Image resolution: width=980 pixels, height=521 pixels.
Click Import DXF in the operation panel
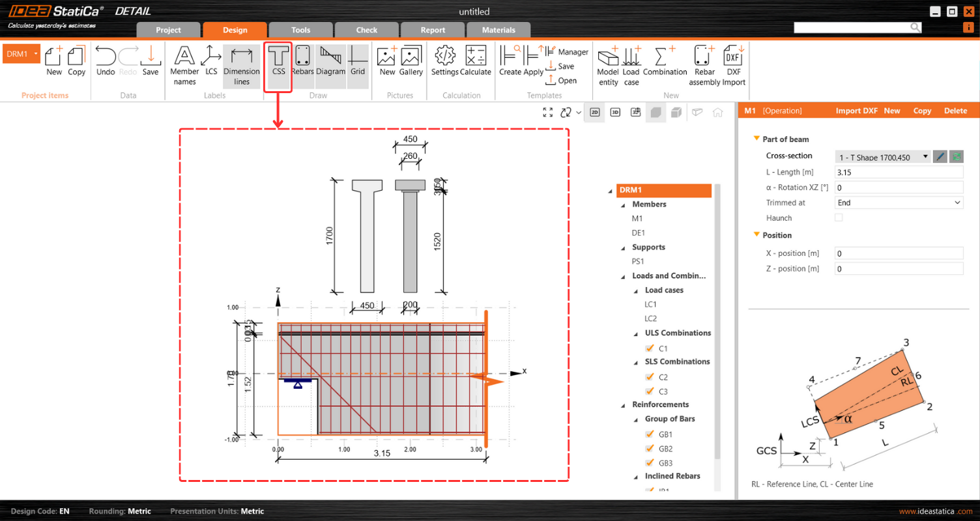point(856,111)
